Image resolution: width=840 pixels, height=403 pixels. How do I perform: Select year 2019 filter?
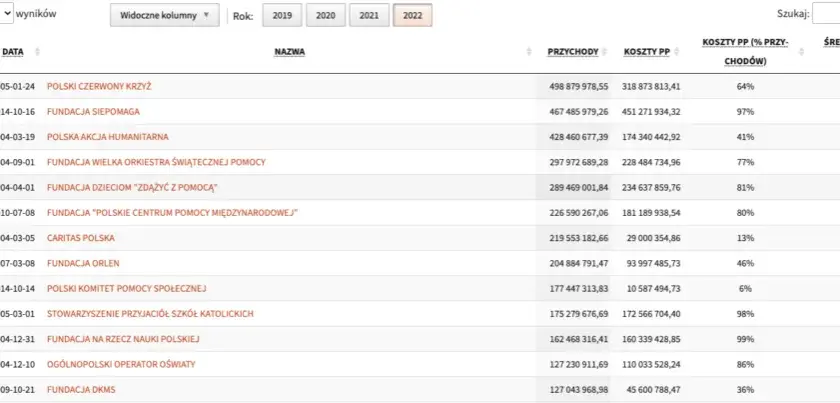click(x=282, y=15)
